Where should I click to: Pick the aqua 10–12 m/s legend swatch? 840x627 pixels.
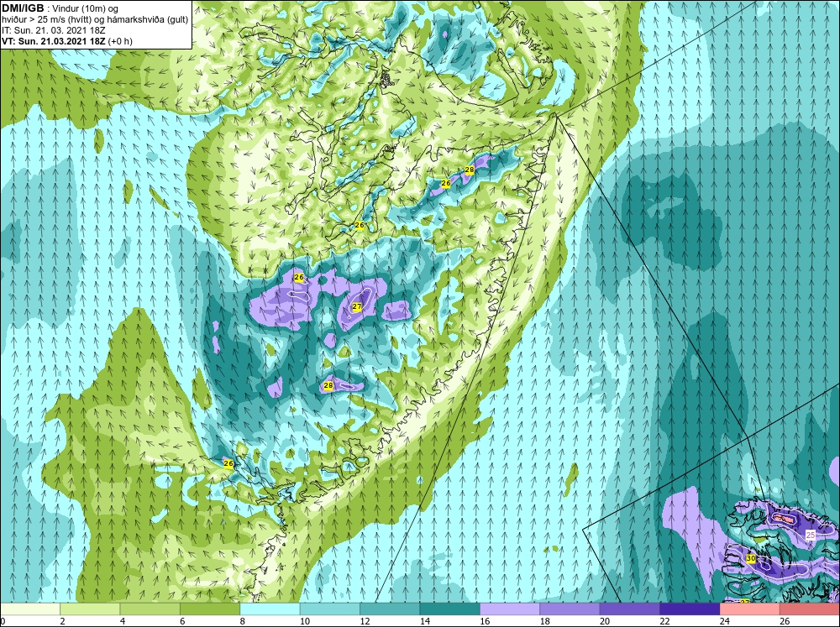click(330, 609)
